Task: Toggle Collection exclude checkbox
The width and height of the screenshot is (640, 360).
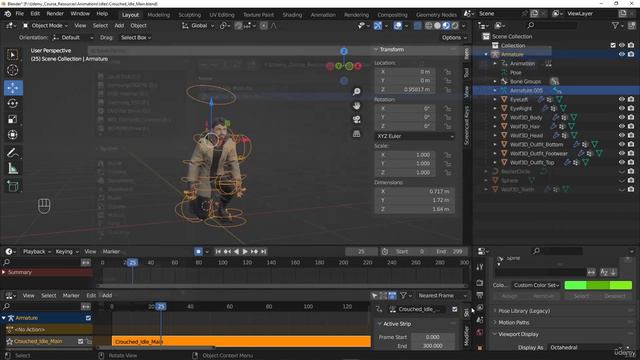Action: 613,45
